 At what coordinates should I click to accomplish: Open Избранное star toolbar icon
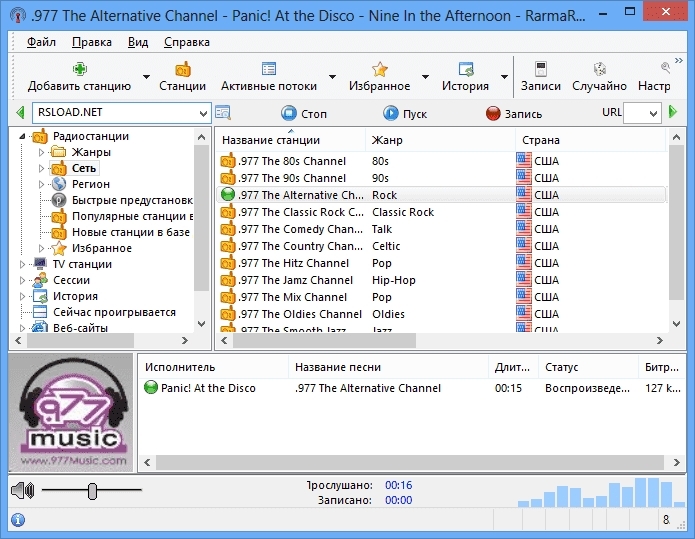point(379,69)
